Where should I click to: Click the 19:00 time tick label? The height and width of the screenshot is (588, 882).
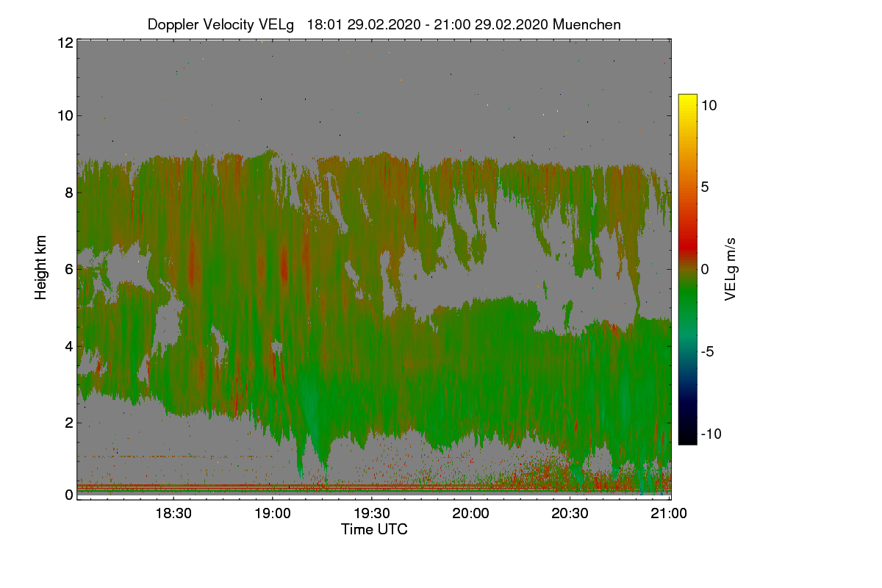point(273,513)
